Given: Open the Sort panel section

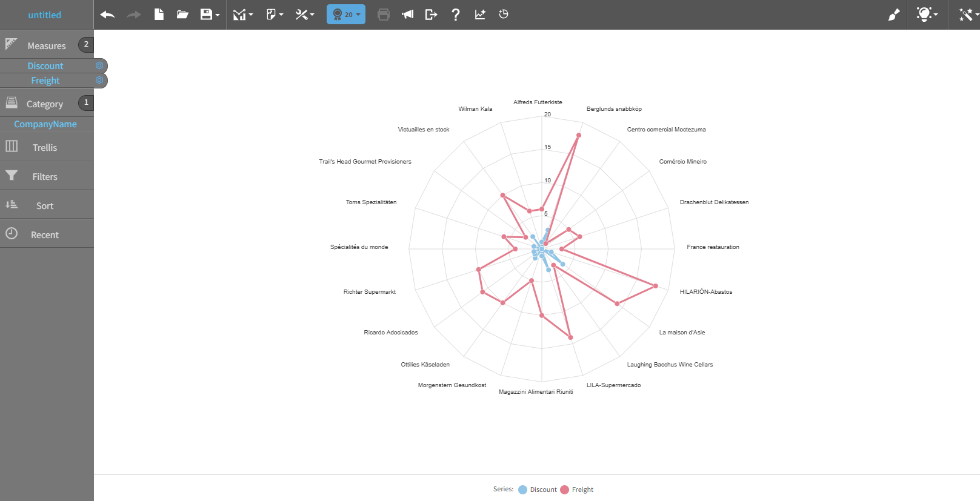Looking at the screenshot, I should (x=47, y=204).
